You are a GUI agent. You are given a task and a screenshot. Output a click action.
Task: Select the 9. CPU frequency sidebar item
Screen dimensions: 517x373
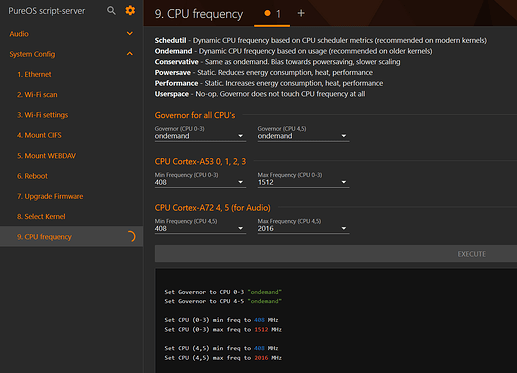[x=71, y=237]
